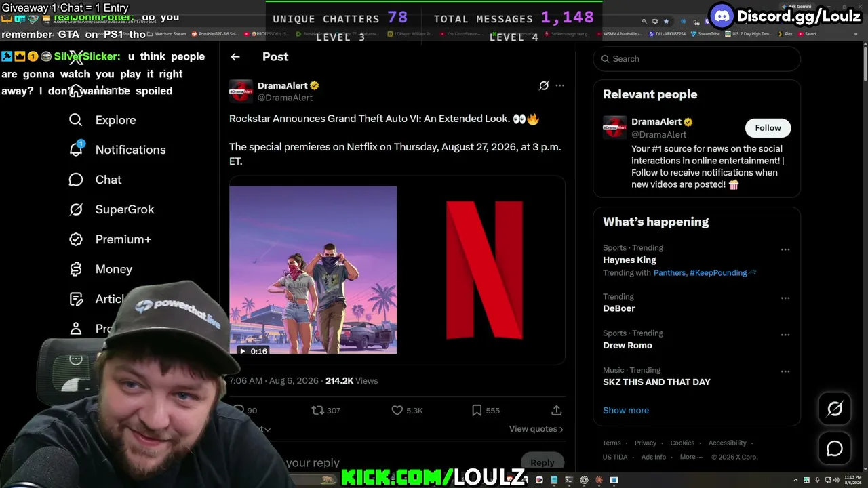Select SuperGrok in the sidebar menu

pos(125,209)
